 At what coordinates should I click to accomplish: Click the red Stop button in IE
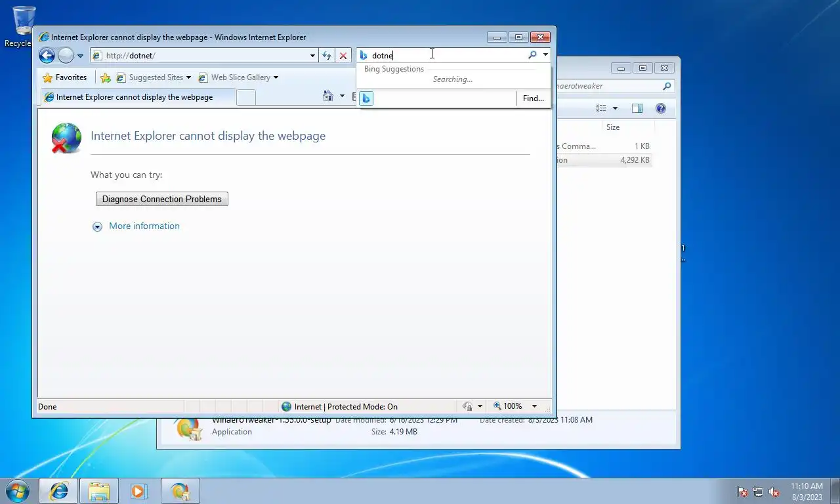[343, 56]
